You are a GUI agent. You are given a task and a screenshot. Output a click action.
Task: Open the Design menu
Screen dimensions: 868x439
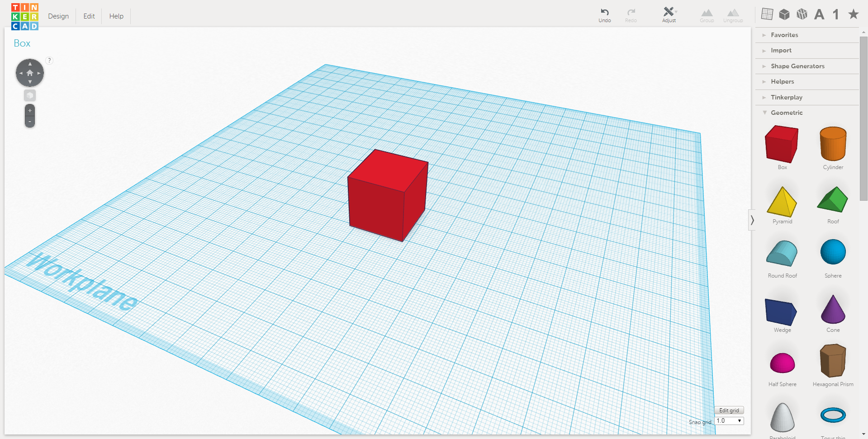coord(58,16)
